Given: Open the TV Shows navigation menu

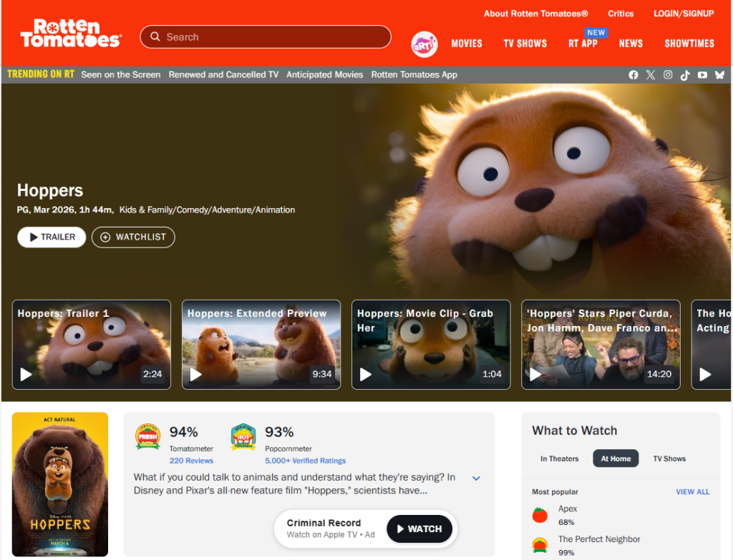Looking at the screenshot, I should (x=525, y=44).
